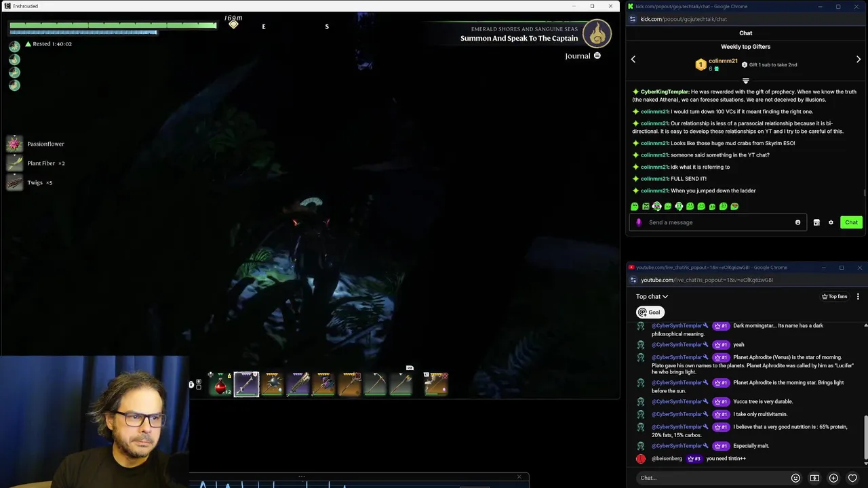Click 'When you jumped down the ladder' message
This screenshot has height=488, width=868.
click(x=713, y=190)
